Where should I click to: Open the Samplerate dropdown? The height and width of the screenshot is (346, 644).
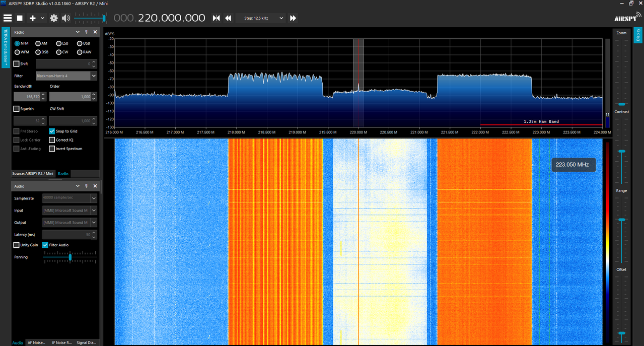tap(69, 198)
